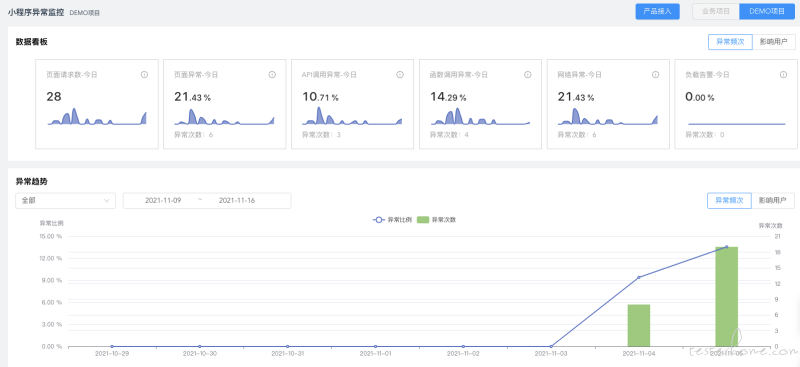Switch trend chart to 影响用户
The width and height of the screenshot is (800, 367).
click(773, 201)
